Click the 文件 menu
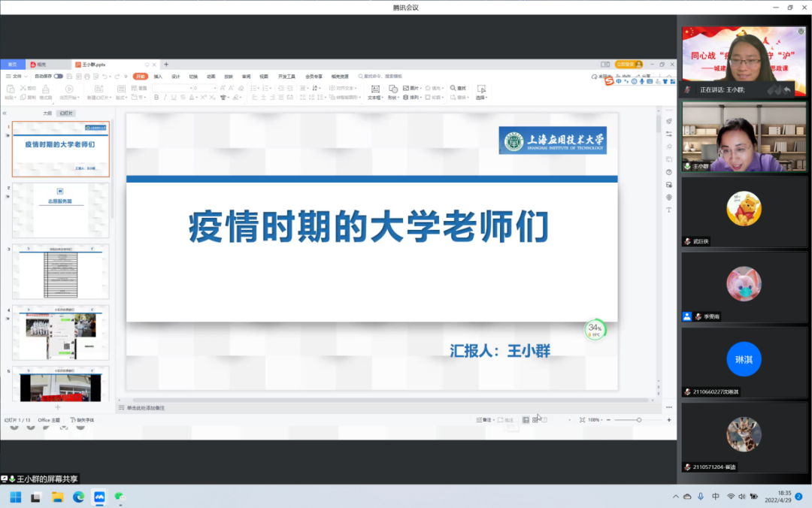 [x=17, y=76]
